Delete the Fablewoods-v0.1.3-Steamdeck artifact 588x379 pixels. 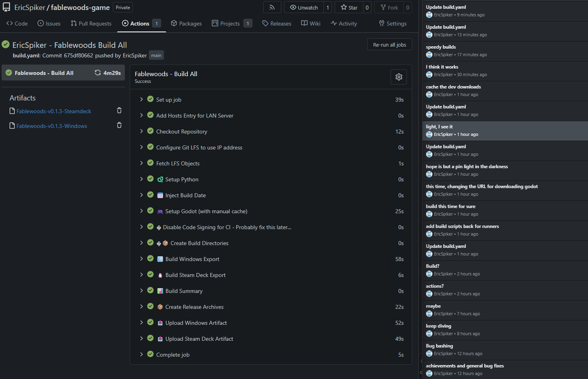point(119,110)
